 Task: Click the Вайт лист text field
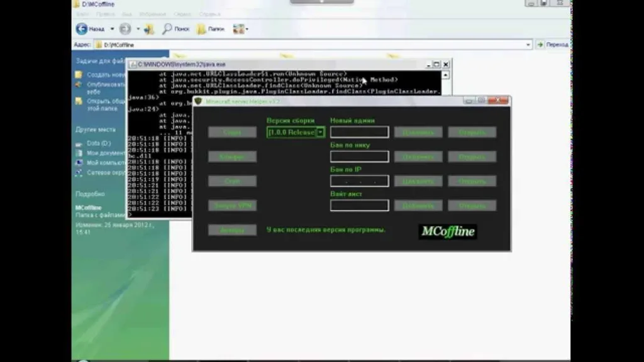point(359,206)
